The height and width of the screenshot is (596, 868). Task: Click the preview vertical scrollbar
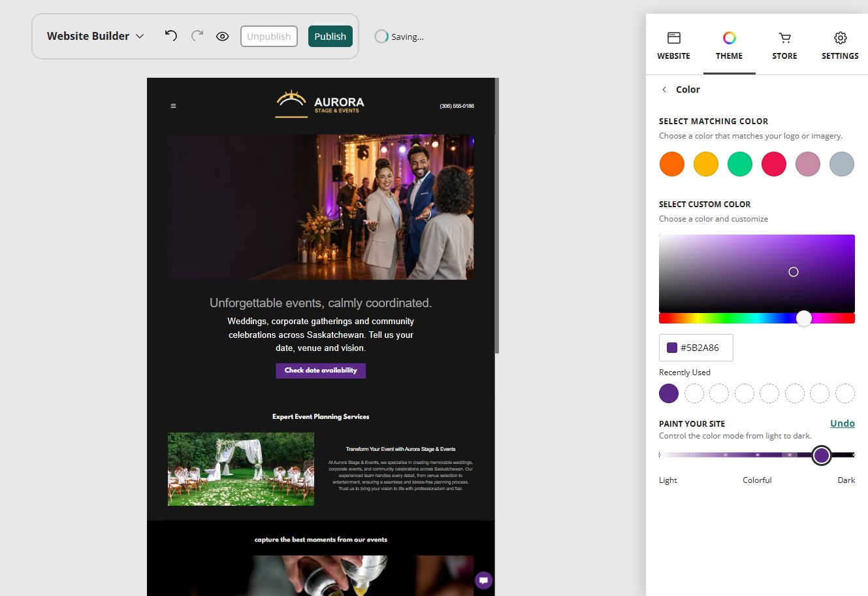(x=497, y=216)
